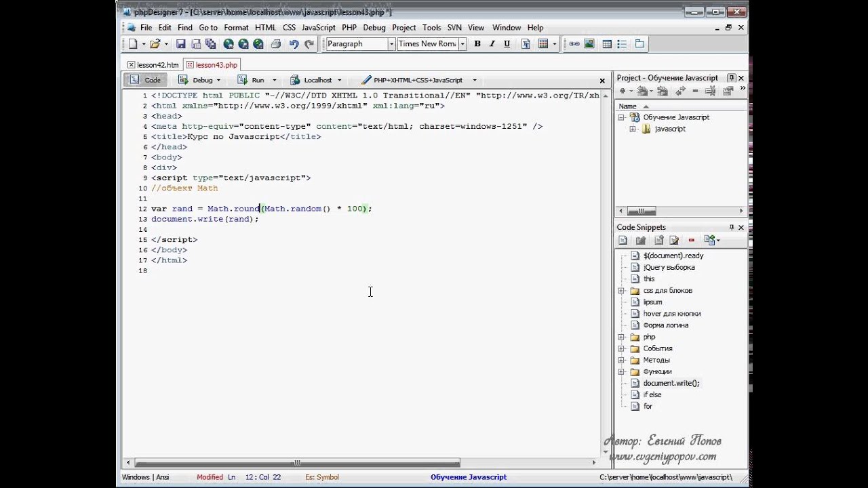868x488 pixels.
Task: Open the Edit menu
Action: click(165, 28)
